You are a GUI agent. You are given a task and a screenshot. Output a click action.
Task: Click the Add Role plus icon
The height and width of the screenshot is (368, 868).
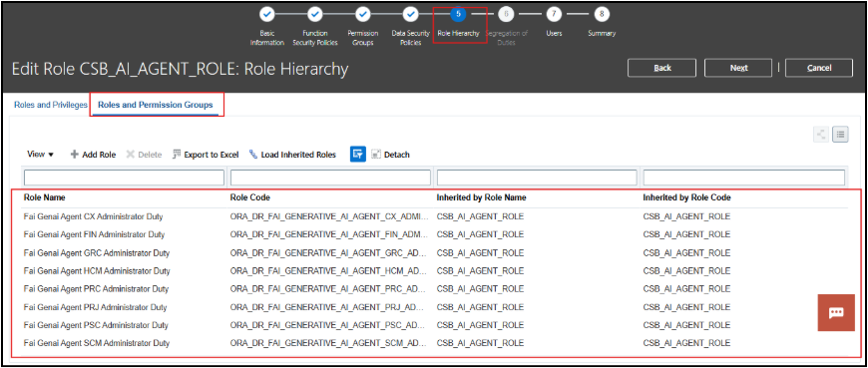click(x=74, y=155)
